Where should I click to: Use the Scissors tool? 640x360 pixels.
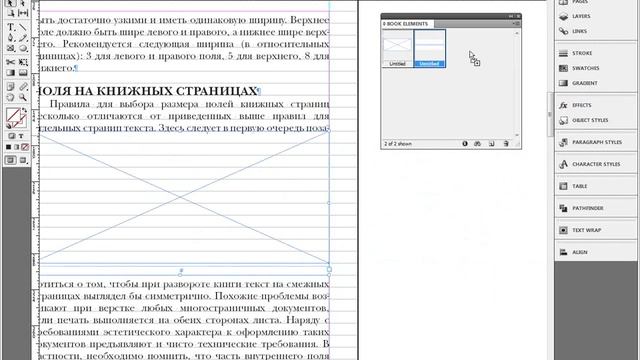[10, 62]
